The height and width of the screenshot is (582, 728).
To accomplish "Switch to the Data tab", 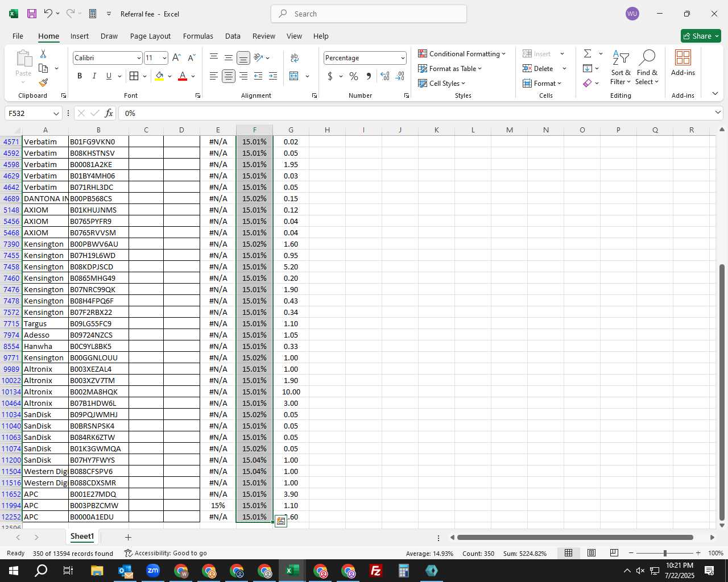I will 233,36.
